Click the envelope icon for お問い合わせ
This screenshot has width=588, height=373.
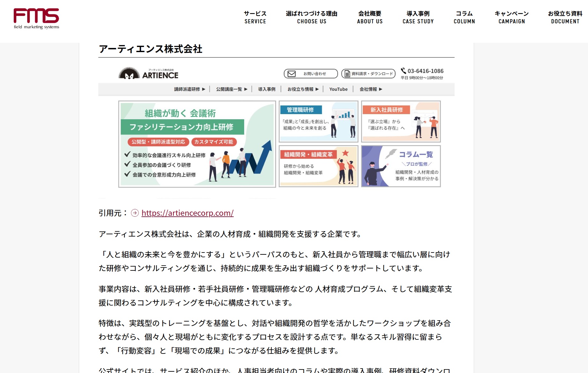point(291,74)
